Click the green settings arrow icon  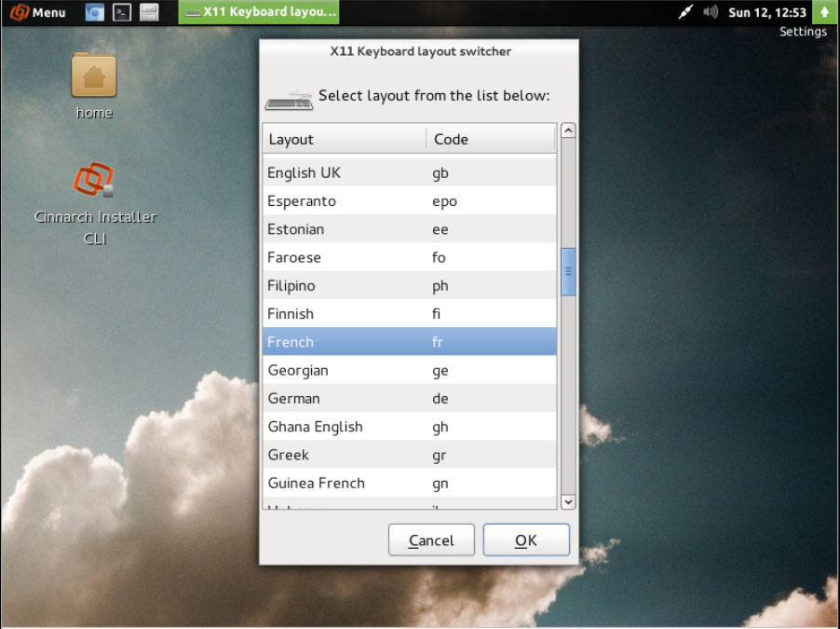824,12
